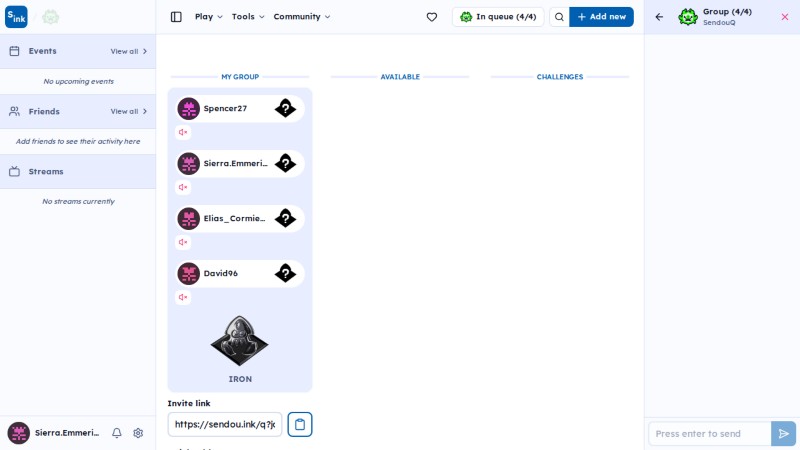View all friends link
Screen dimensions: 800x450
(x=129, y=111)
